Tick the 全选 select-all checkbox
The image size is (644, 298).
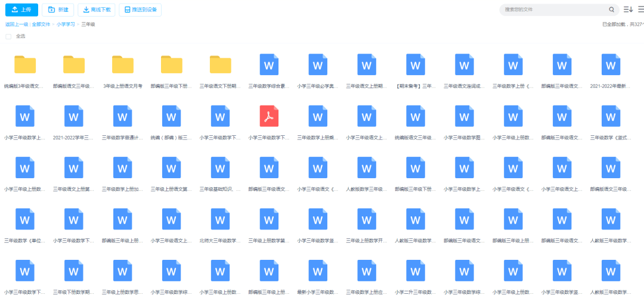[x=8, y=36]
